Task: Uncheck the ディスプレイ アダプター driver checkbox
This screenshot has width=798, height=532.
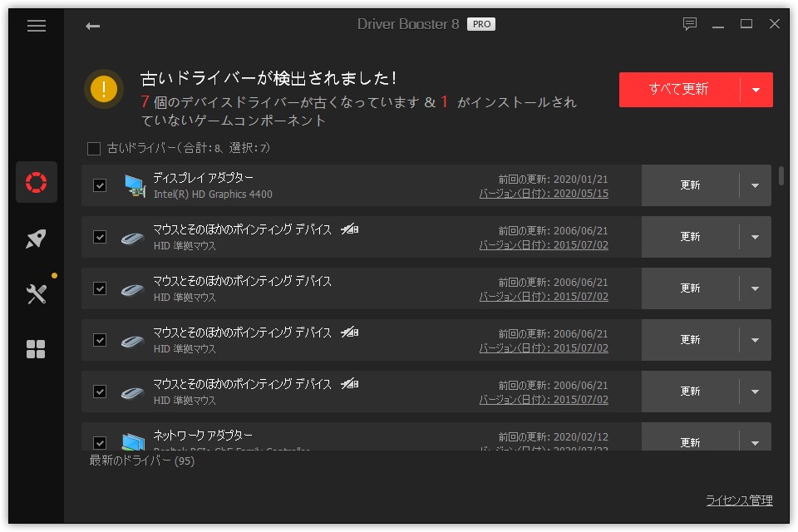Action: [100, 185]
